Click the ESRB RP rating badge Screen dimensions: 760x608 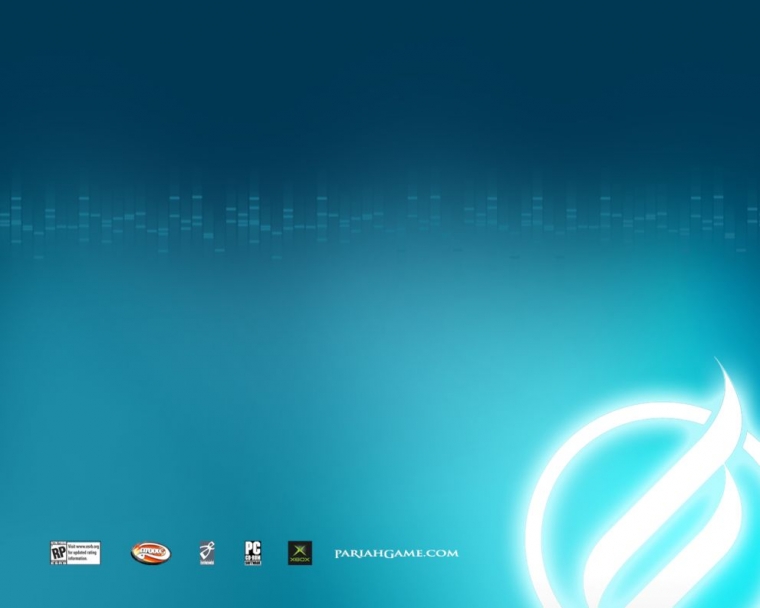click(x=75, y=553)
